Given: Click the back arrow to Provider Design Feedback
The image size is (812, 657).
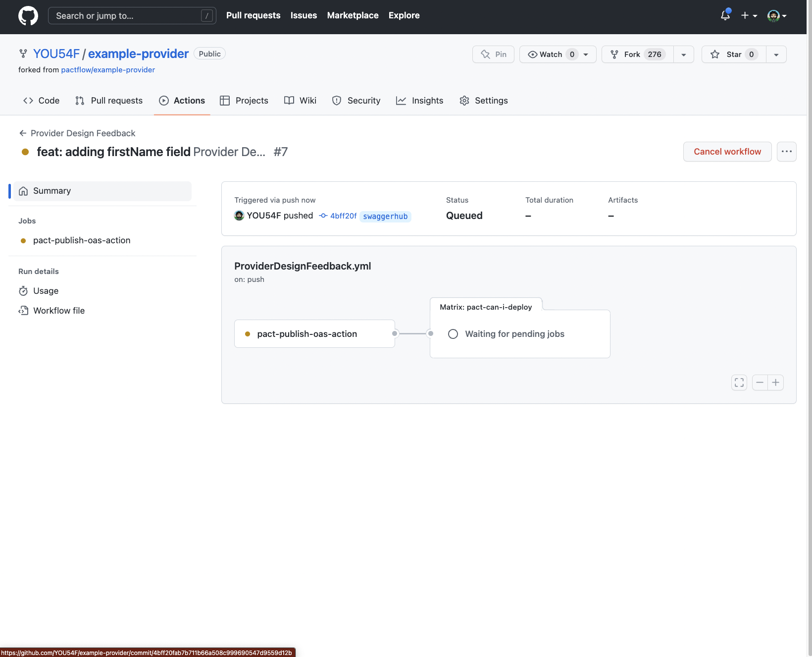Looking at the screenshot, I should point(23,133).
